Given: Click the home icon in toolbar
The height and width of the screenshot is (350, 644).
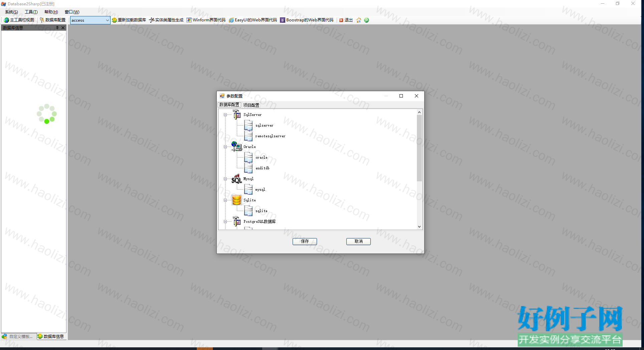Looking at the screenshot, I should pyautogui.click(x=359, y=20).
